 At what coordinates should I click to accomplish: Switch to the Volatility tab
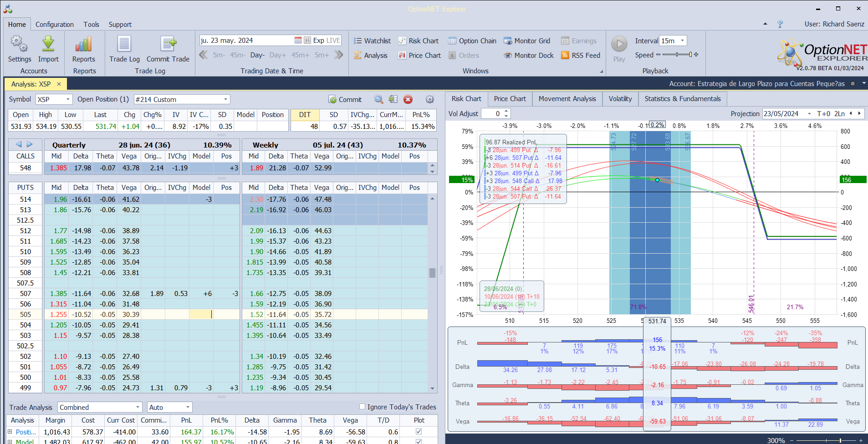point(620,99)
